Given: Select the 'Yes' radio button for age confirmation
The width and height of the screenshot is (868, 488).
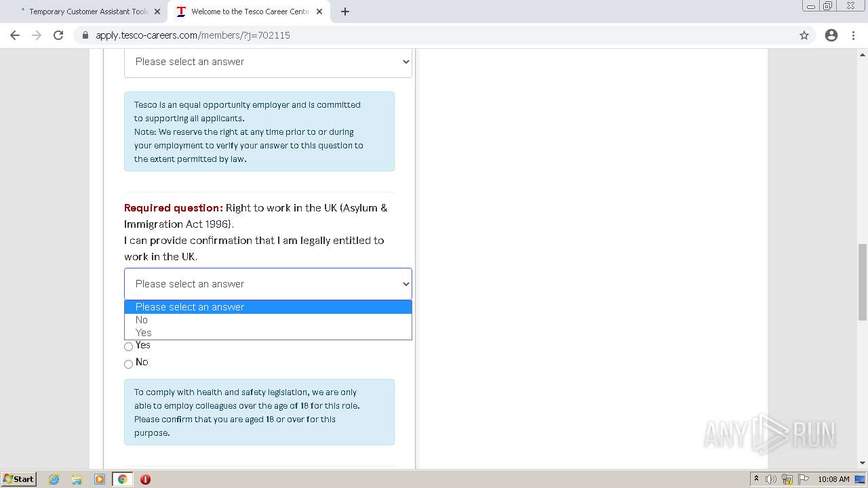Looking at the screenshot, I should pos(128,346).
